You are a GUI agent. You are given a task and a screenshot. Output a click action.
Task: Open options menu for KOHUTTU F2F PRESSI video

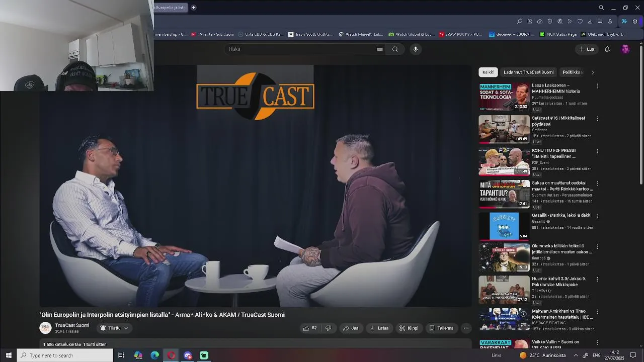[x=597, y=151]
